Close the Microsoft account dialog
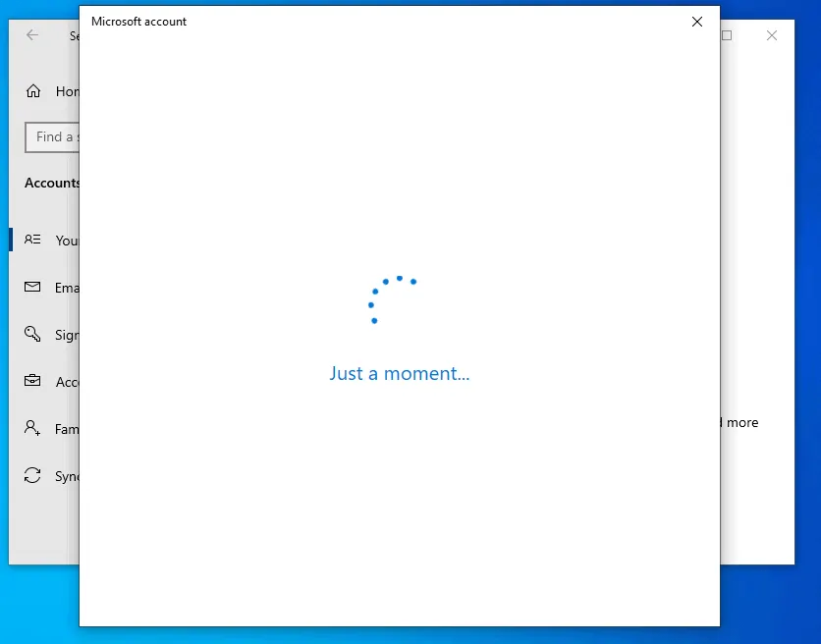821x644 pixels. click(x=697, y=22)
